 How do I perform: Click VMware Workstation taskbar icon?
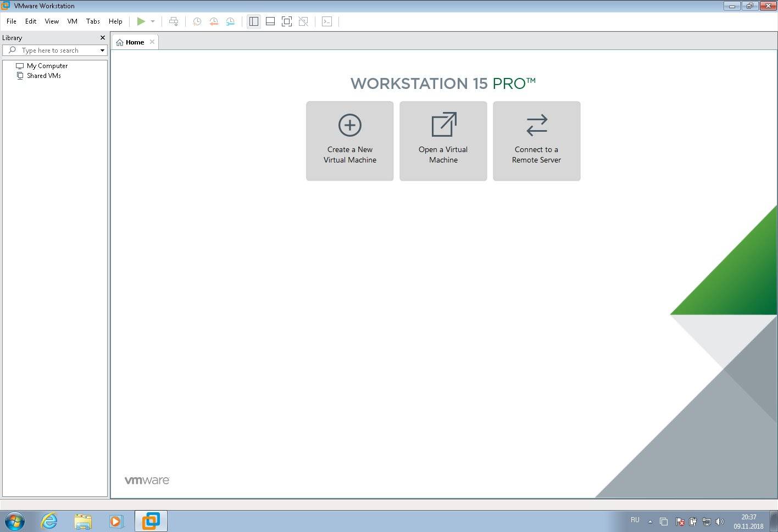pos(151,521)
